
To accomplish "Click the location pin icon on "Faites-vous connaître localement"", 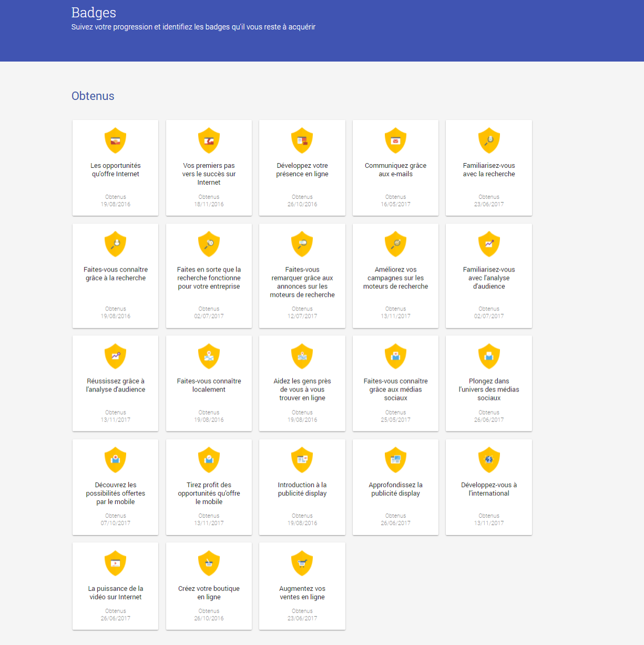I will [x=209, y=356].
